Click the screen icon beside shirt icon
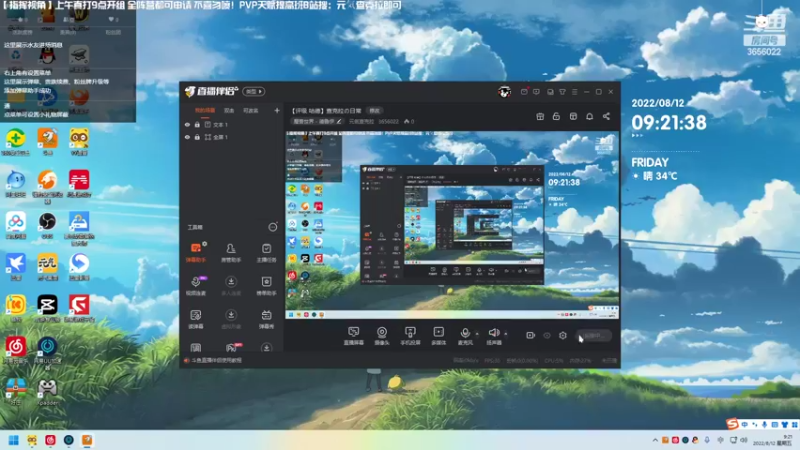Viewport: 800px width, 450px height. [x=550, y=92]
